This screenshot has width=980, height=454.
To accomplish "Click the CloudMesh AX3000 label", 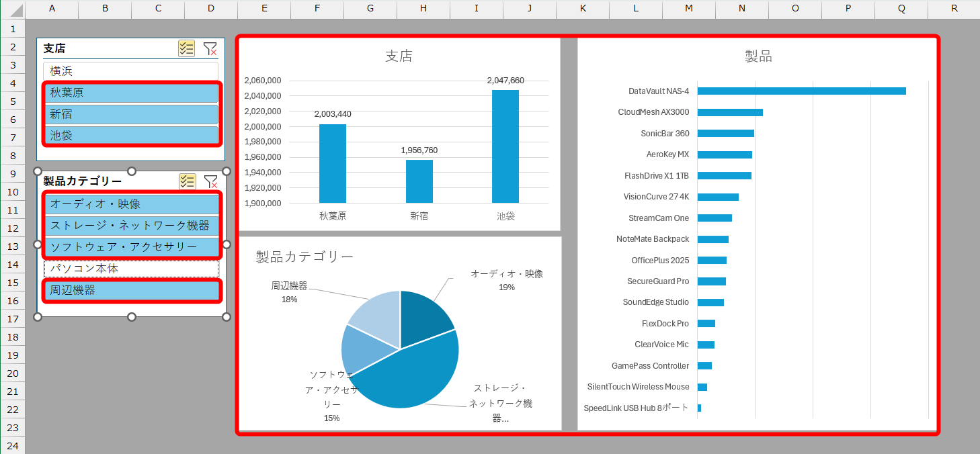I will [653, 112].
